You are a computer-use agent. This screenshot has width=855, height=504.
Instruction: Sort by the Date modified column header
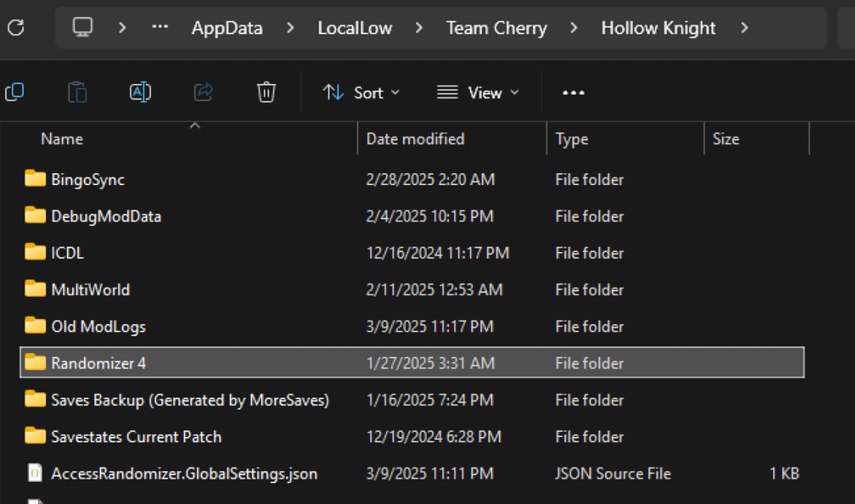(x=415, y=139)
